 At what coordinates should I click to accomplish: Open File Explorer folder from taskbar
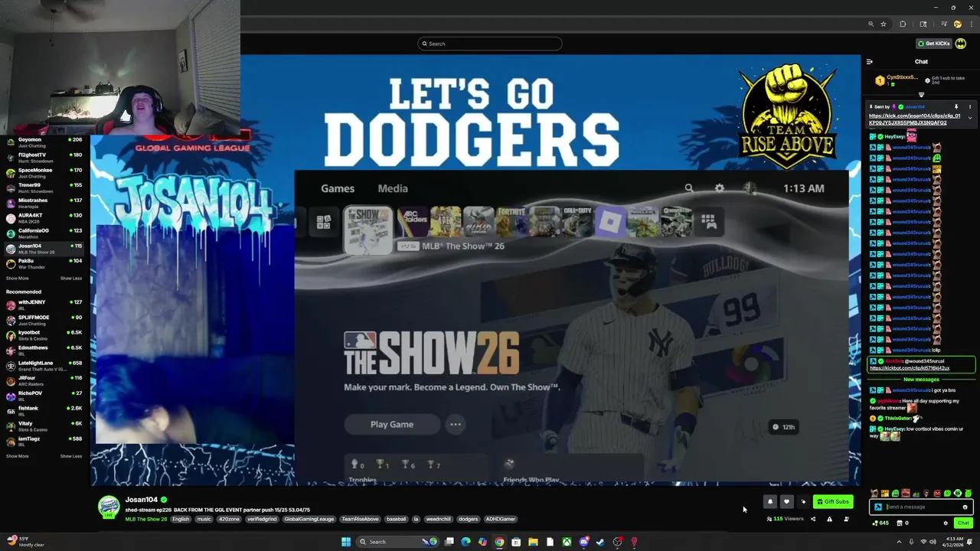pyautogui.click(x=533, y=542)
